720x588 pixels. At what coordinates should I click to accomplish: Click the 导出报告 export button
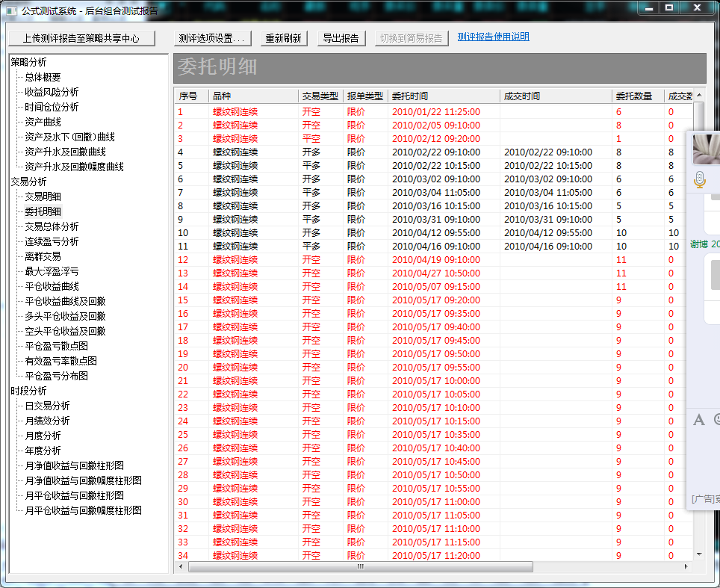click(x=341, y=38)
